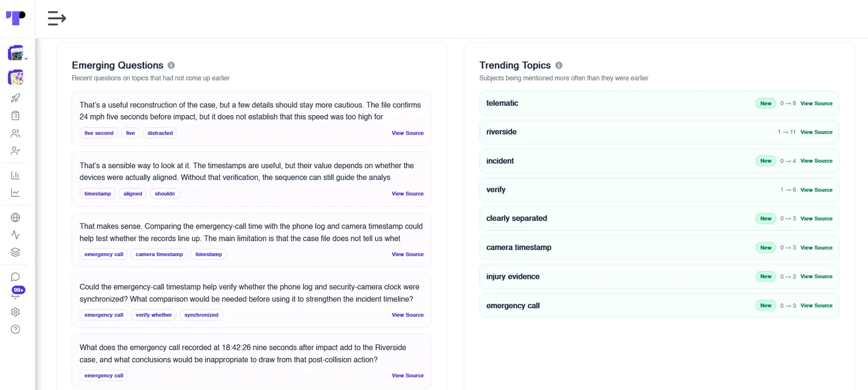Click the app logo in top-left corner

click(15, 18)
